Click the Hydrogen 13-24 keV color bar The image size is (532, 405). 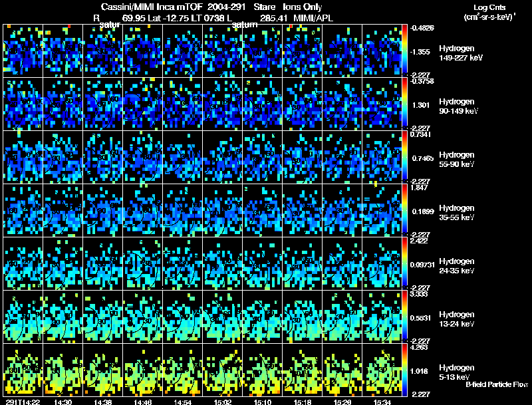point(404,317)
